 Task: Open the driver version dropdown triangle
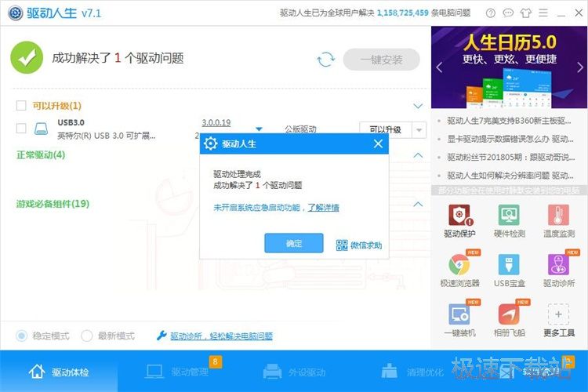pyautogui.click(x=259, y=129)
